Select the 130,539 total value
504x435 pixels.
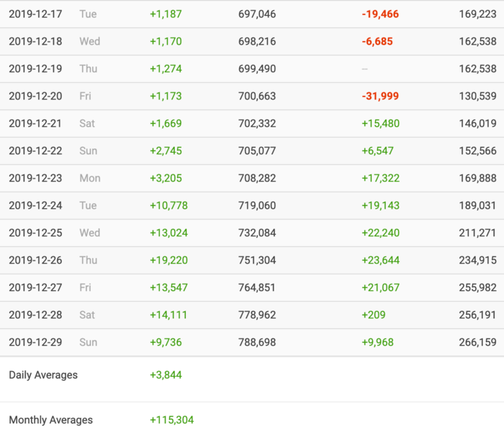click(477, 97)
